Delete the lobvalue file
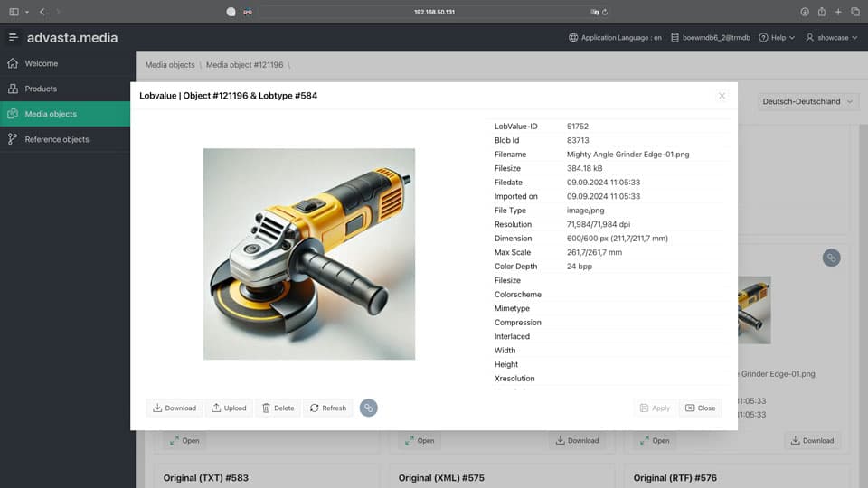Screen dimensions: 868x488 [x=278, y=408]
